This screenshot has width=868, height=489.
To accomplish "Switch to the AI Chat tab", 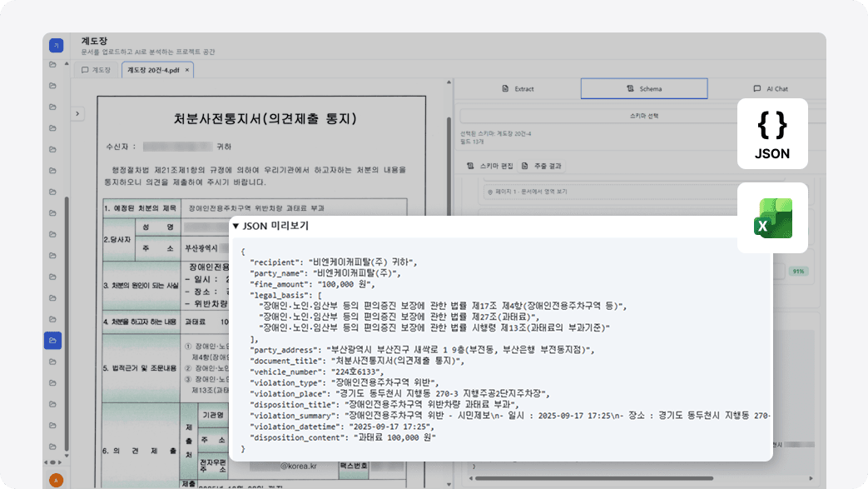I will 771,88.
